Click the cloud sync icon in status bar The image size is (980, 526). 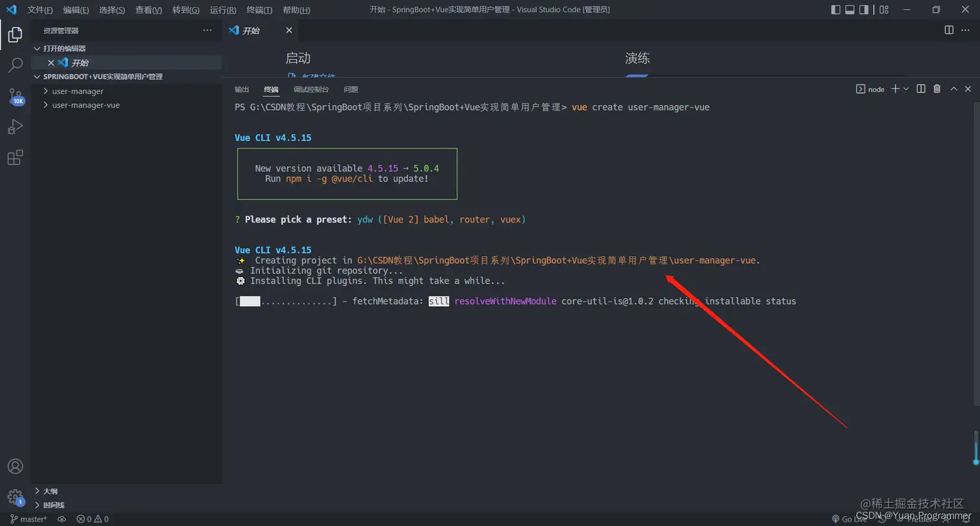62,519
